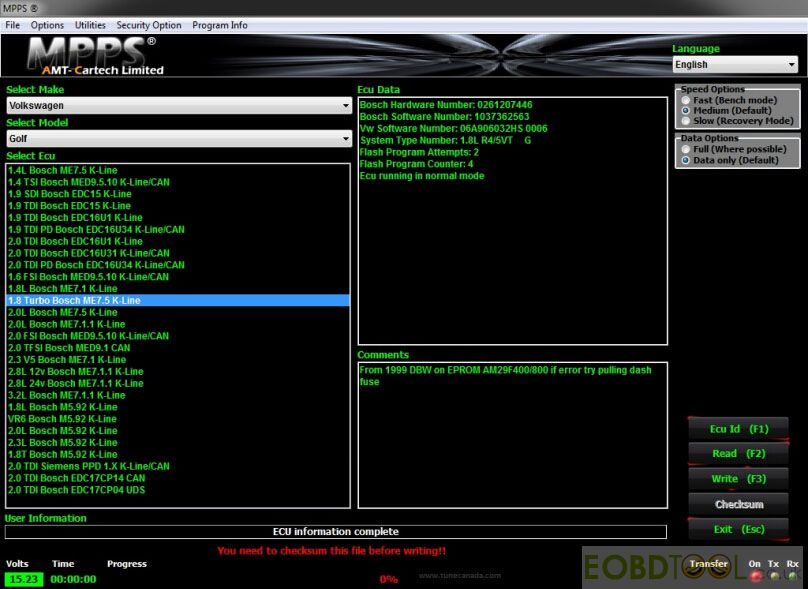This screenshot has height=589, width=808.
Task: Click the green Volts reading box
Action: [24, 579]
